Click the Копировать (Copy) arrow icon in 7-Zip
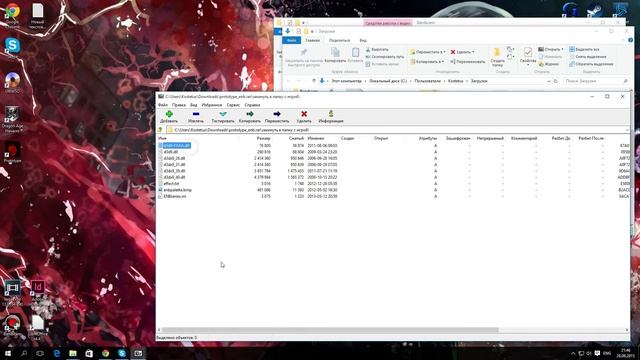 pos(250,114)
